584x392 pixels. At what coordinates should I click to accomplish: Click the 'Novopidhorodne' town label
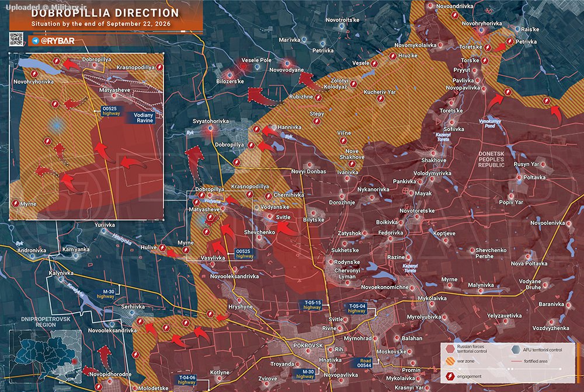tap(110, 374)
